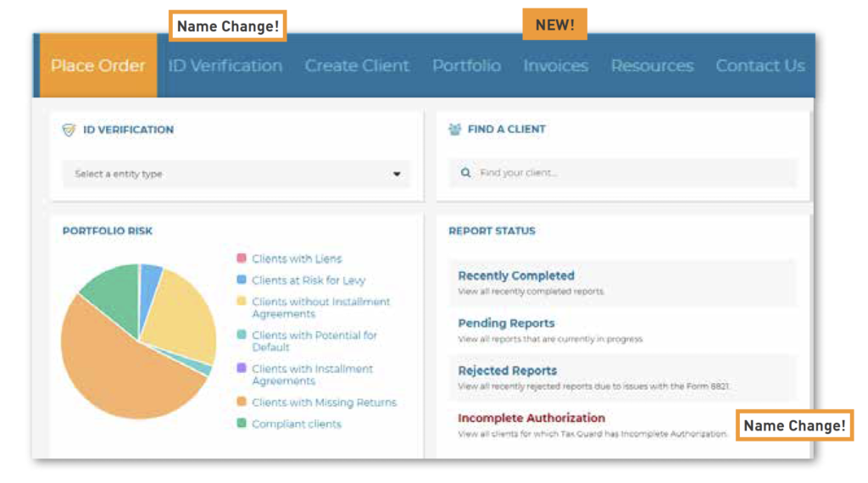
Task: Open the Rejected Reports link
Action: (x=507, y=371)
